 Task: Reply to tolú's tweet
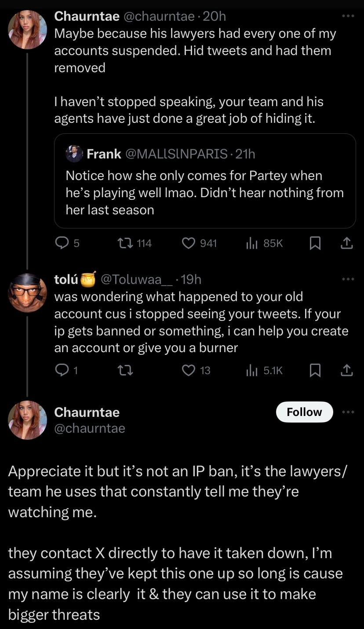coord(62,371)
